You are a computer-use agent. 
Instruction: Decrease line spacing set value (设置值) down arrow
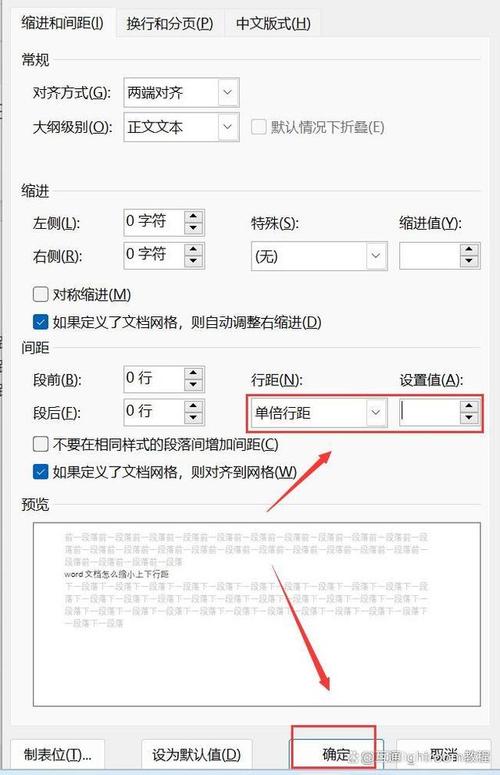coord(469,418)
